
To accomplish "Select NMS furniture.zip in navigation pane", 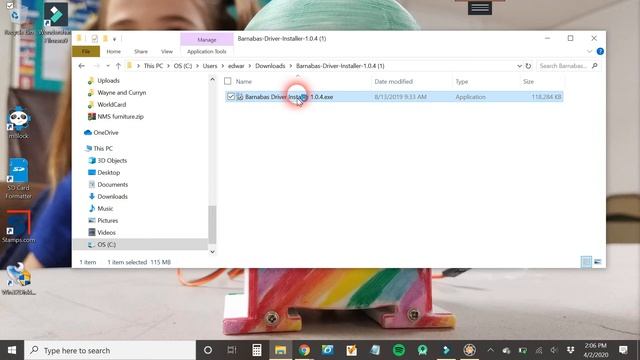I will coord(120,116).
